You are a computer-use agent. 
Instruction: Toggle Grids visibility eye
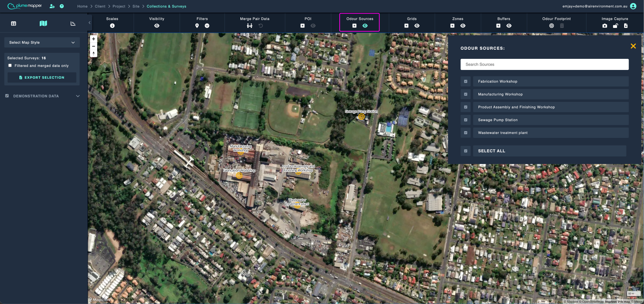pyautogui.click(x=417, y=26)
